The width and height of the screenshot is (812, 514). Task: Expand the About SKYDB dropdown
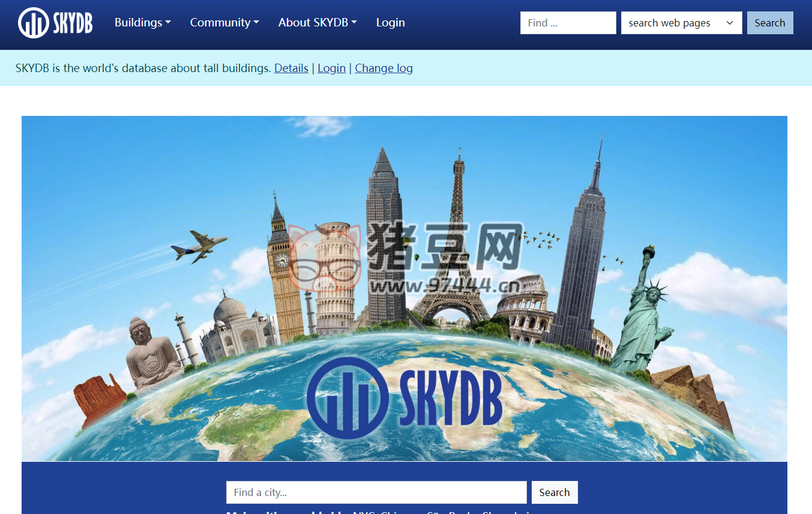click(317, 22)
